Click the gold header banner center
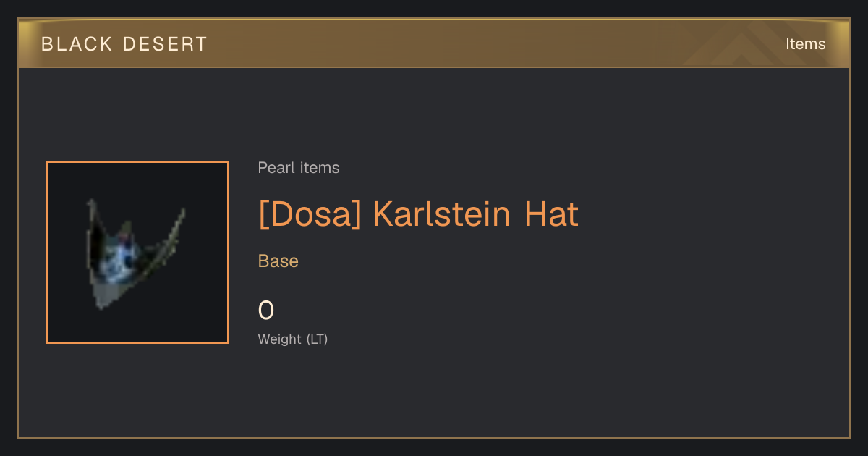Screen dimensions: 868x456 pos(434,44)
